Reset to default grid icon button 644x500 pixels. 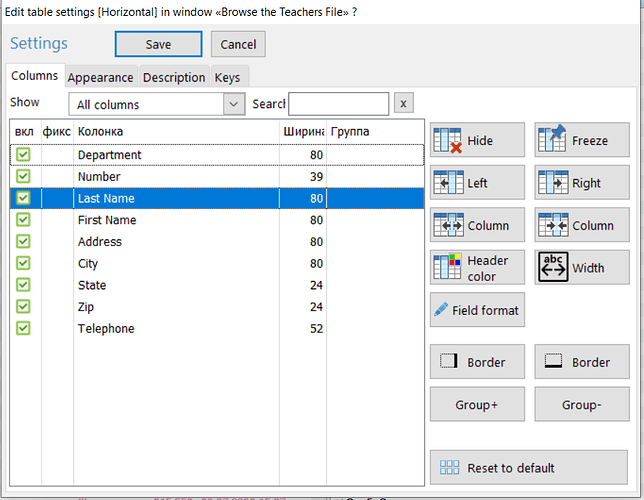click(x=529, y=467)
